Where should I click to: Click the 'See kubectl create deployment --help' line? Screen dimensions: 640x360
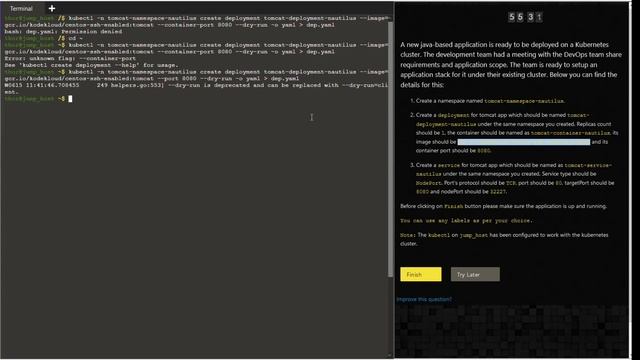91,65
